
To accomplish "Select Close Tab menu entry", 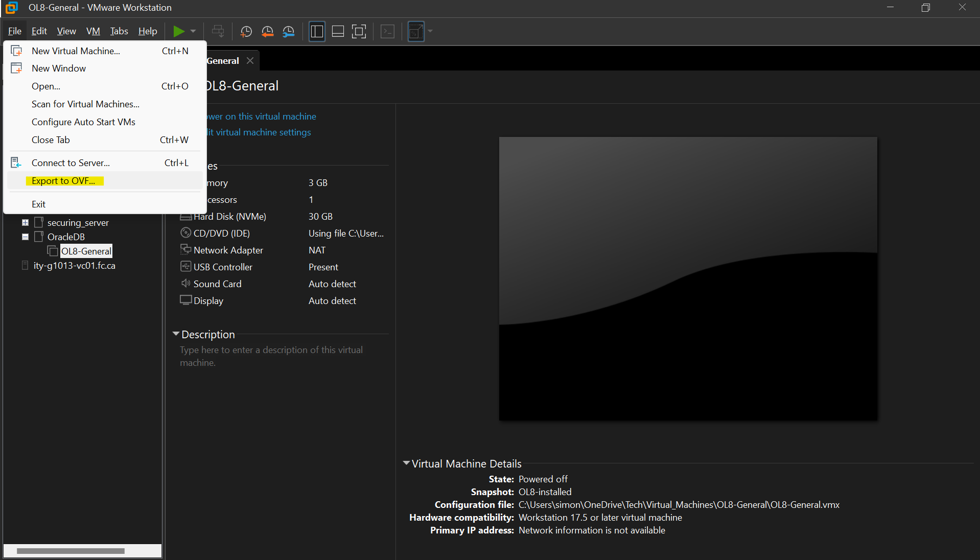I will (105, 140).
